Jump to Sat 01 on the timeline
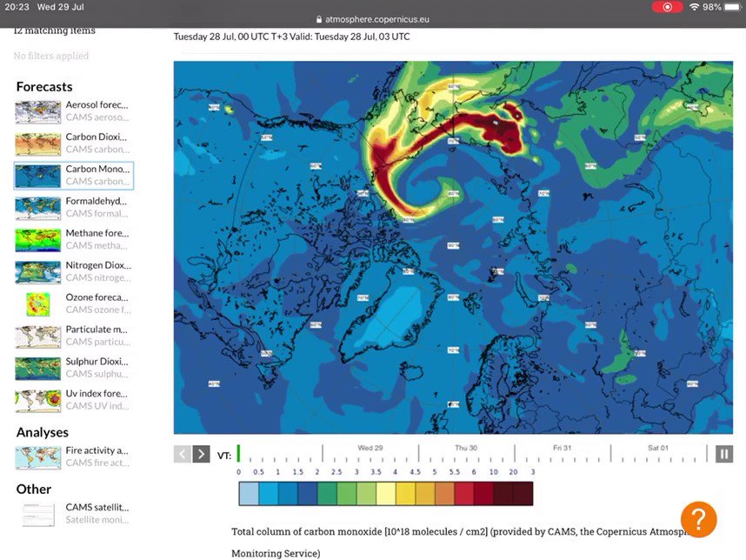 coord(658,448)
